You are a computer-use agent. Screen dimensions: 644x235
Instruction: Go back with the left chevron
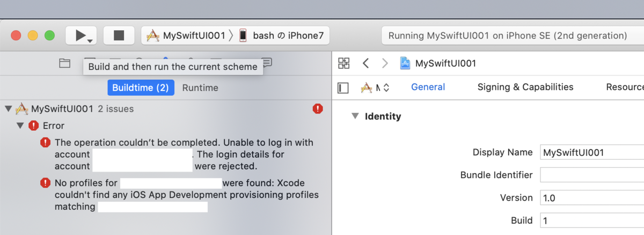pyautogui.click(x=365, y=63)
